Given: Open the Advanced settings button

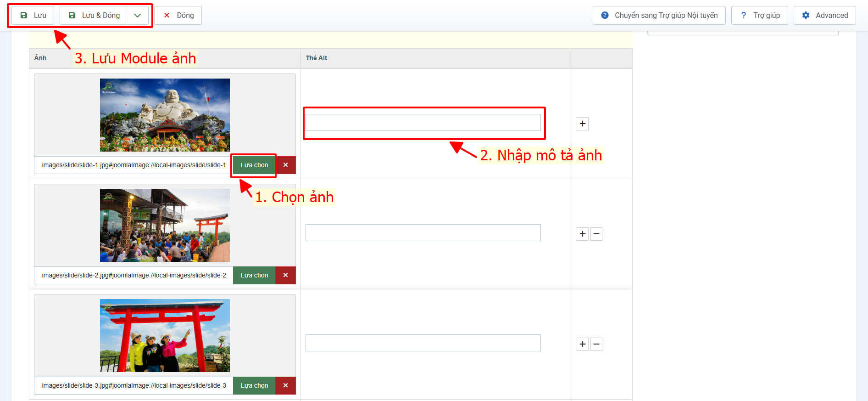Looking at the screenshot, I should [824, 15].
